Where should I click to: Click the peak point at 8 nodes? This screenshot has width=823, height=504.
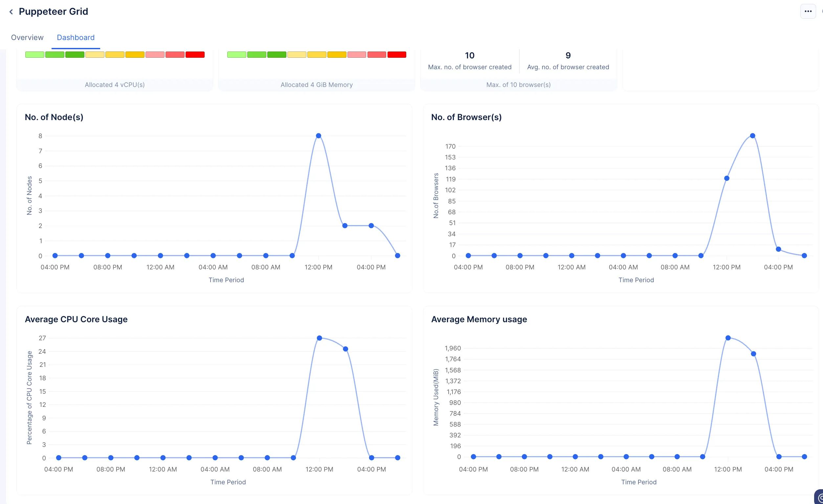[x=318, y=136]
